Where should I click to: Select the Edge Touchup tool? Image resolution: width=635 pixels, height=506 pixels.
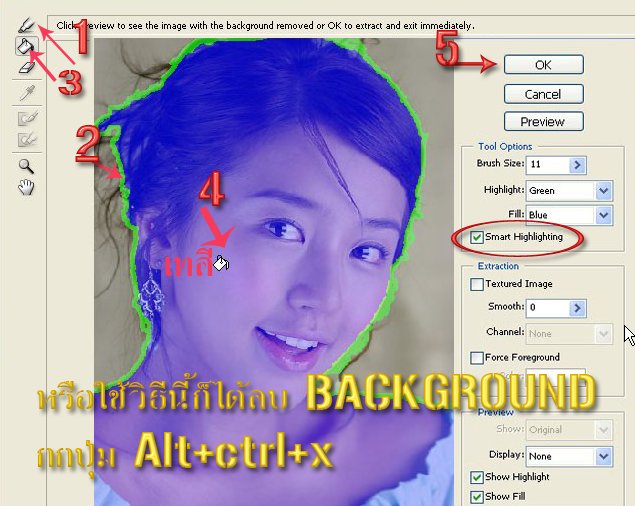27,139
